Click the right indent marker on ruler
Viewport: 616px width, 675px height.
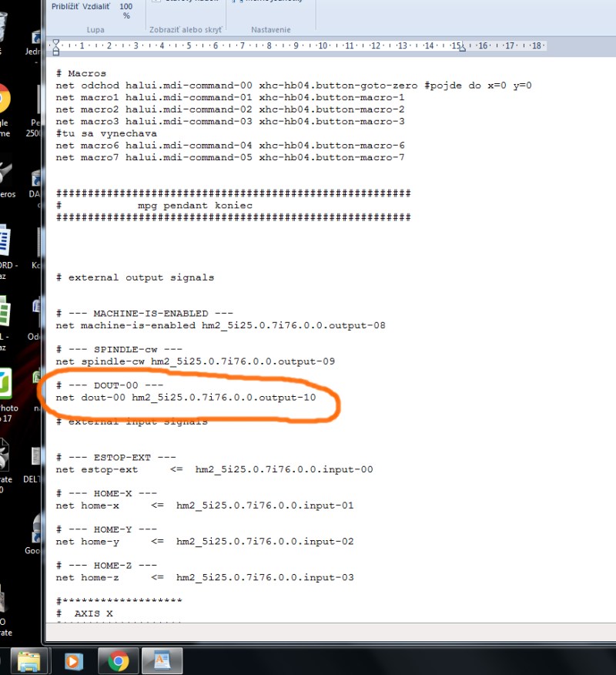460,47
